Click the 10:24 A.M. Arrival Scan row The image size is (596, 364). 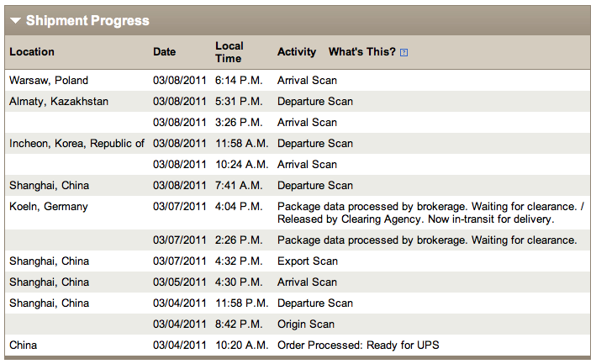[298, 164]
